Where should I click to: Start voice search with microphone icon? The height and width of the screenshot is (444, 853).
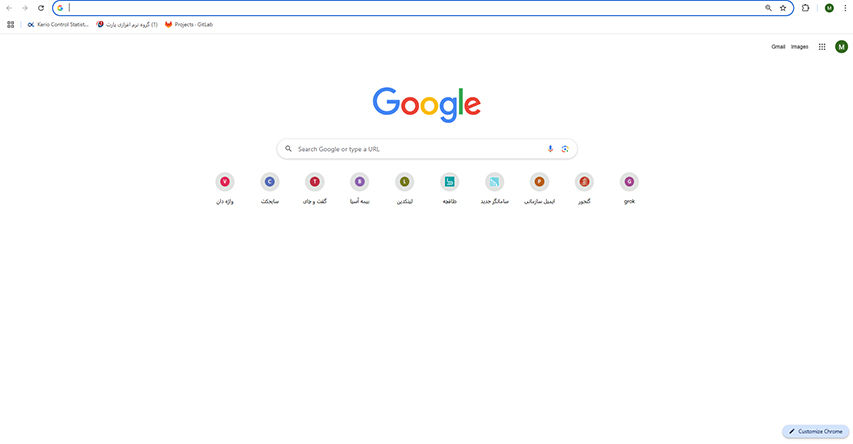point(550,149)
